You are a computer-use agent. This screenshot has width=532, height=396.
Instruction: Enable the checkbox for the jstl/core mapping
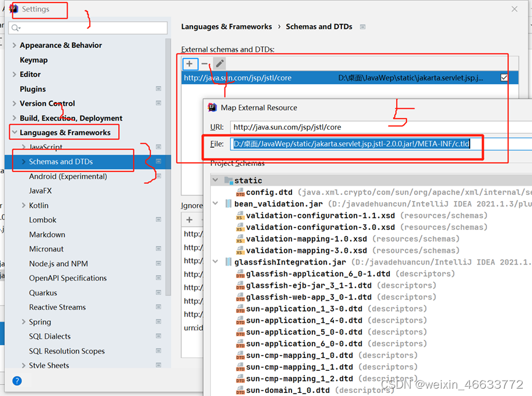click(x=504, y=77)
